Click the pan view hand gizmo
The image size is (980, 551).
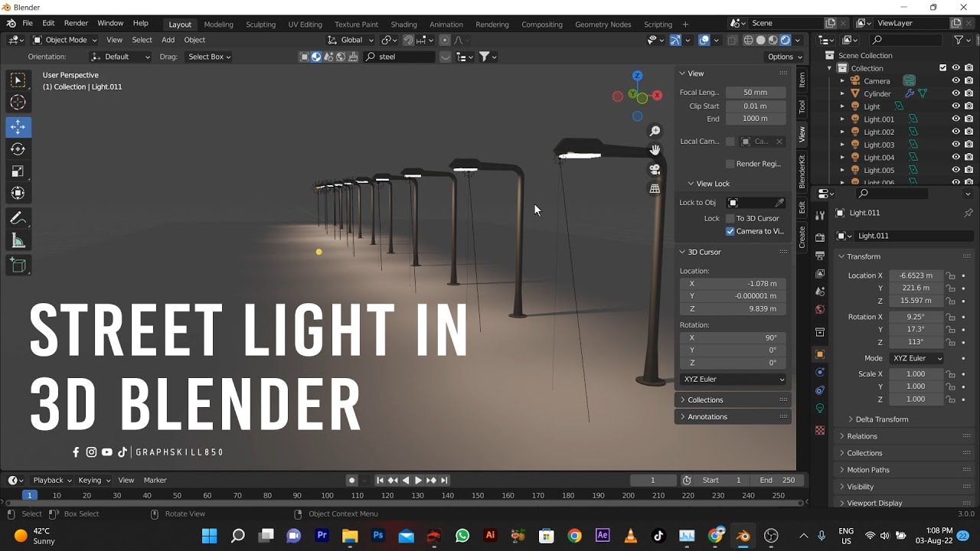[x=655, y=150]
